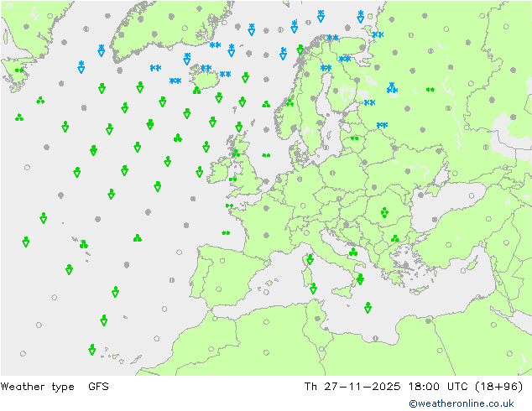Image resolution: width=532 pixels, height=411 pixels.
Task: Open the weatheronline.co.uk copyright link
Action: [x=461, y=403]
